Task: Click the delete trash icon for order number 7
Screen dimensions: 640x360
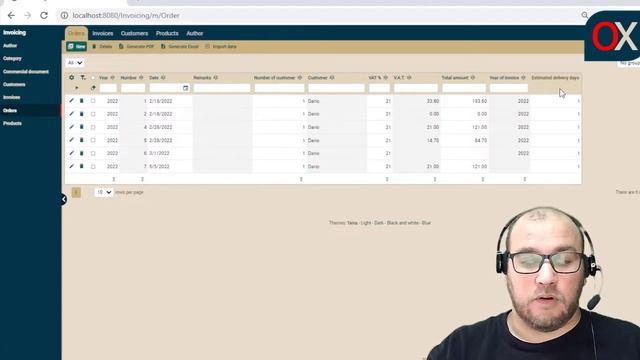Action: (82, 166)
